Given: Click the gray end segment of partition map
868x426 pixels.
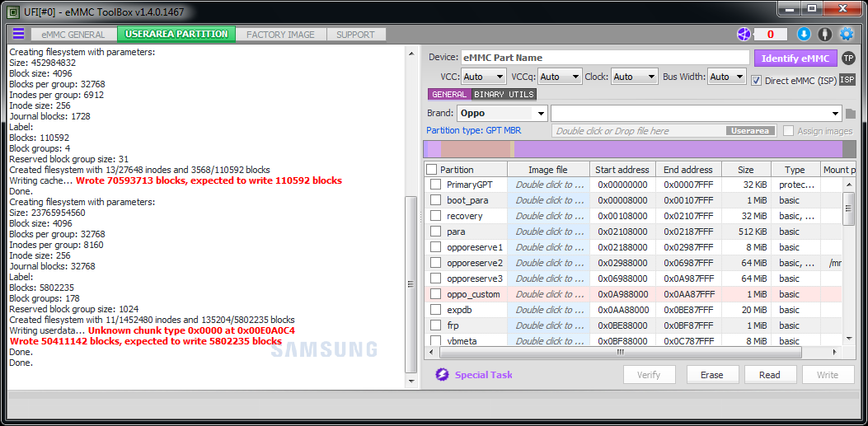Looking at the screenshot, I should pos(850,149).
